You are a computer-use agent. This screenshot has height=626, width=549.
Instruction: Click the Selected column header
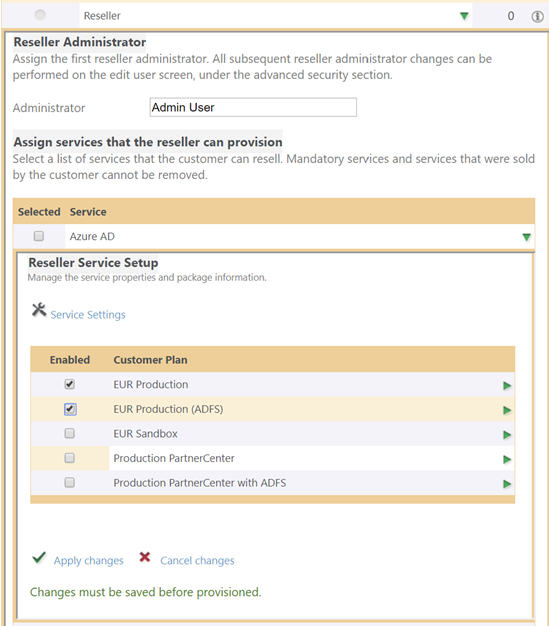[39, 212]
